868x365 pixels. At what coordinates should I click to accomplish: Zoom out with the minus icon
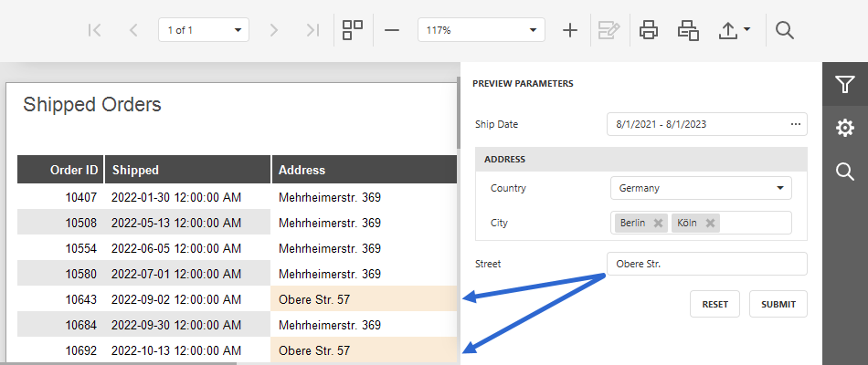[x=391, y=30]
